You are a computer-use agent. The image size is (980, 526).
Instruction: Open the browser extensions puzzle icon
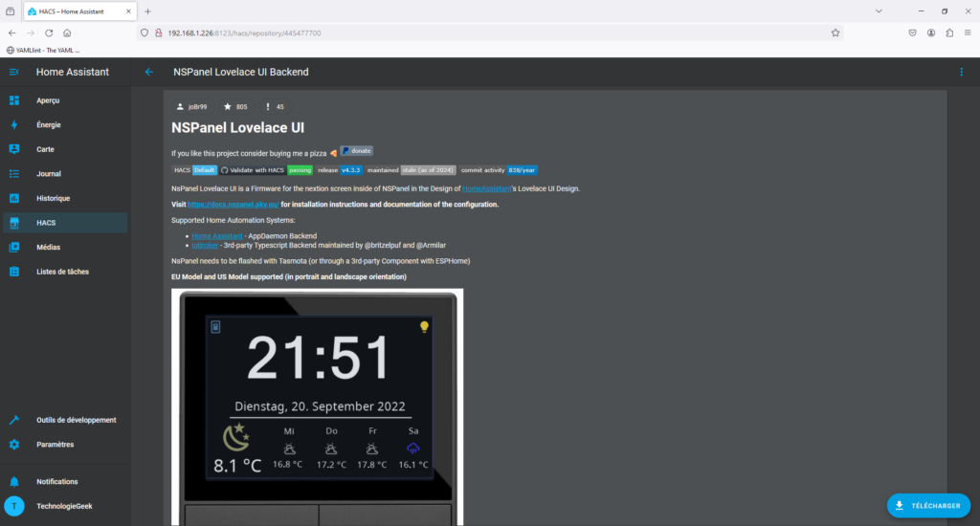[x=949, y=33]
